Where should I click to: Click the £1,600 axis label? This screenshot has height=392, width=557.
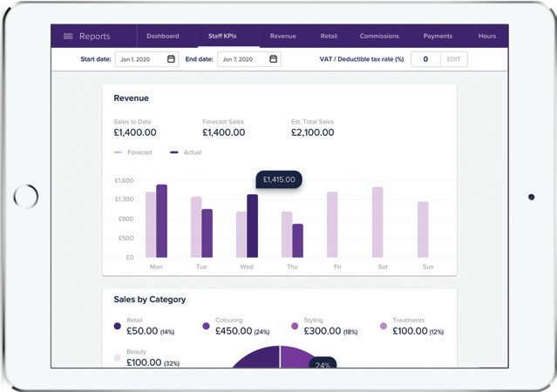tap(124, 180)
